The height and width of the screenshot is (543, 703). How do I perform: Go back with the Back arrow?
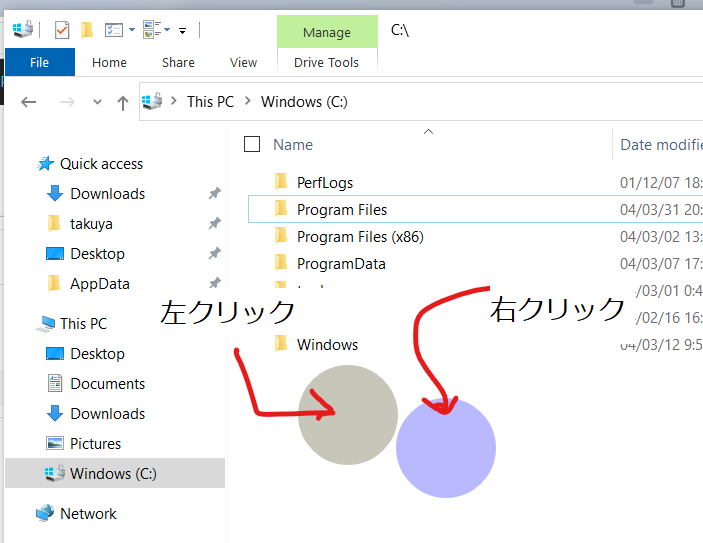pyautogui.click(x=29, y=102)
